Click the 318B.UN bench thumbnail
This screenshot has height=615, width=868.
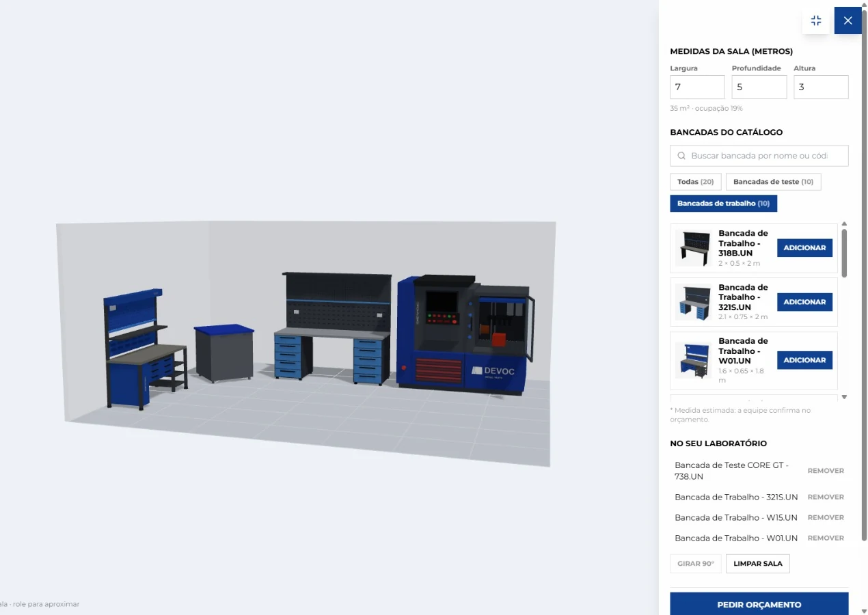click(693, 248)
